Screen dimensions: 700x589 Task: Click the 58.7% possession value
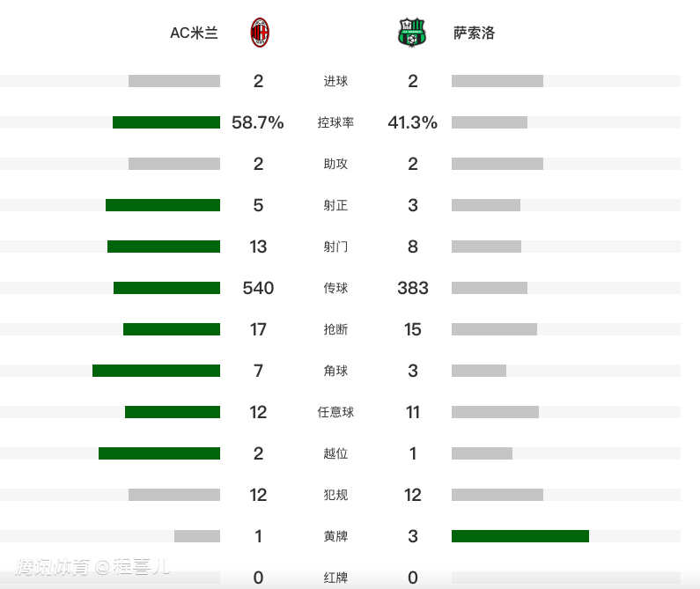pos(258,122)
